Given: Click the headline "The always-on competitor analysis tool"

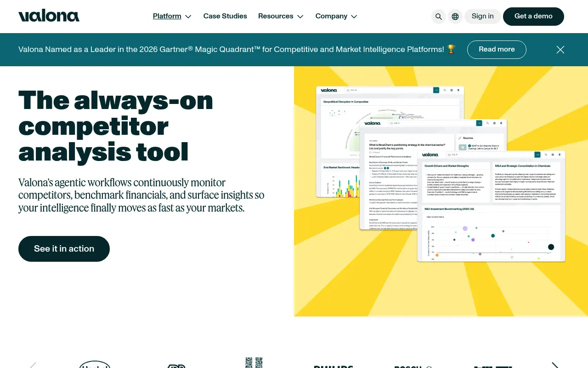Looking at the screenshot, I should [x=116, y=126].
